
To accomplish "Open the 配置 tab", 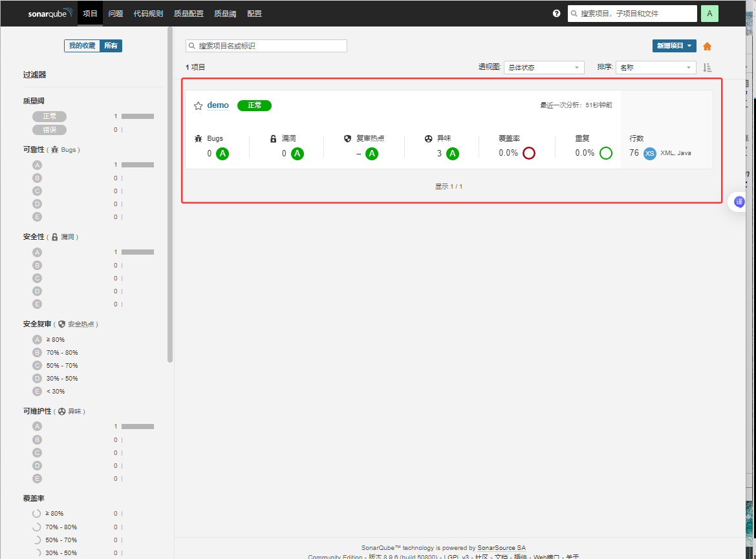I will click(x=255, y=14).
